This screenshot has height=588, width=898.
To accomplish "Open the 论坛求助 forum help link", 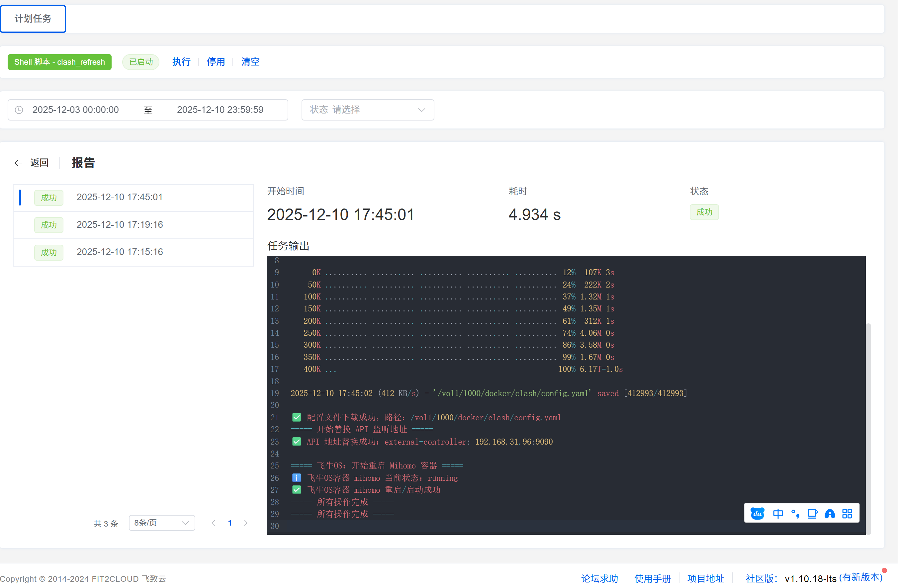I will tap(599, 578).
